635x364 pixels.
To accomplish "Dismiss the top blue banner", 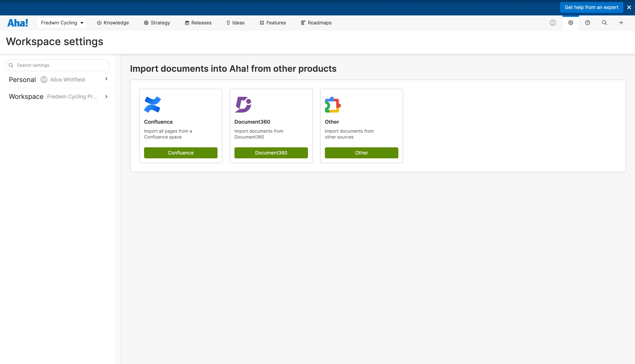I will 629,8.
